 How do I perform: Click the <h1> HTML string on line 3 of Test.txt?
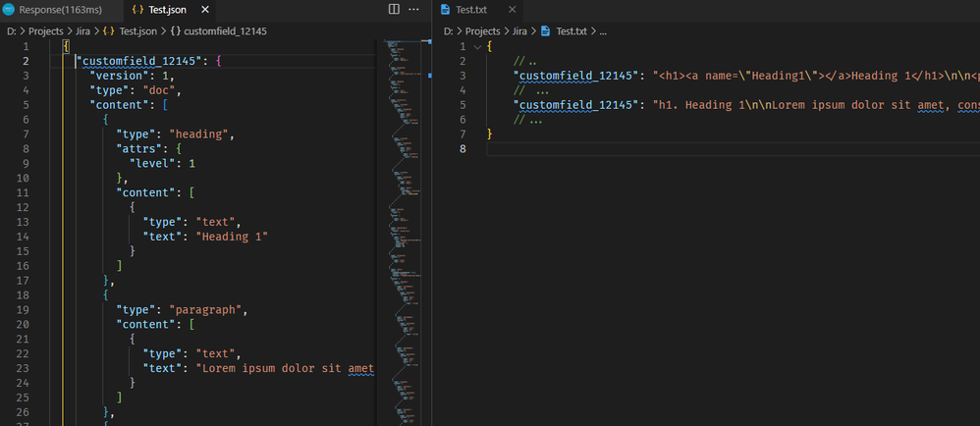[x=816, y=76]
